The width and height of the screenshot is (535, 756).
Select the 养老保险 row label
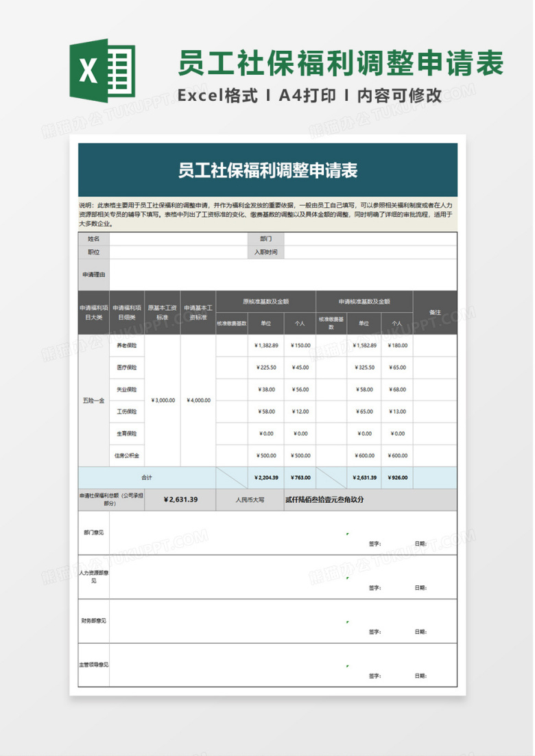point(127,346)
